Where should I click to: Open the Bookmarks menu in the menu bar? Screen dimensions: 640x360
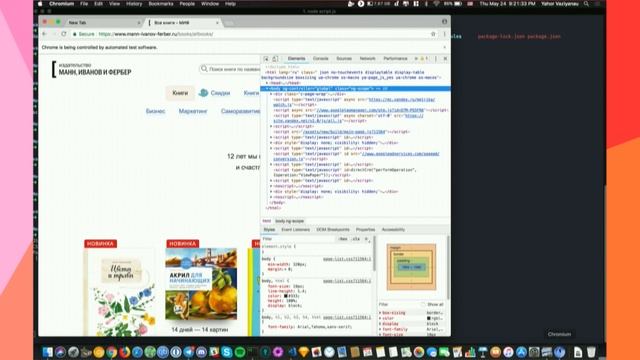pyautogui.click(x=160, y=4)
